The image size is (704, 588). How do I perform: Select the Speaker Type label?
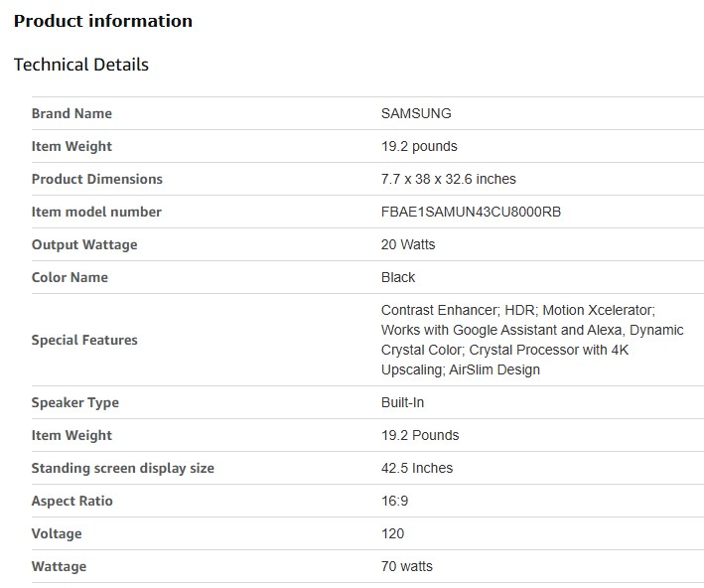[75, 402]
